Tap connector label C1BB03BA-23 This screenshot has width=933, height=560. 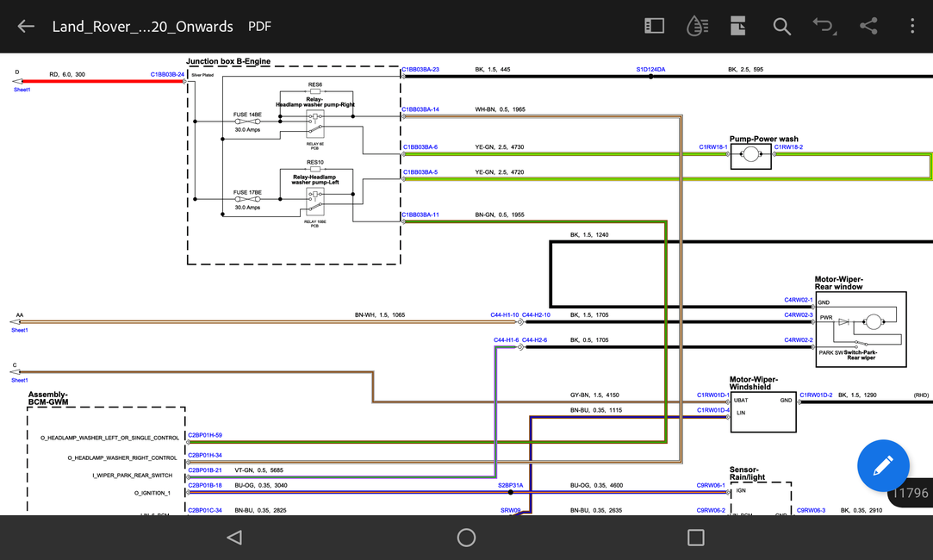pyautogui.click(x=420, y=70)
